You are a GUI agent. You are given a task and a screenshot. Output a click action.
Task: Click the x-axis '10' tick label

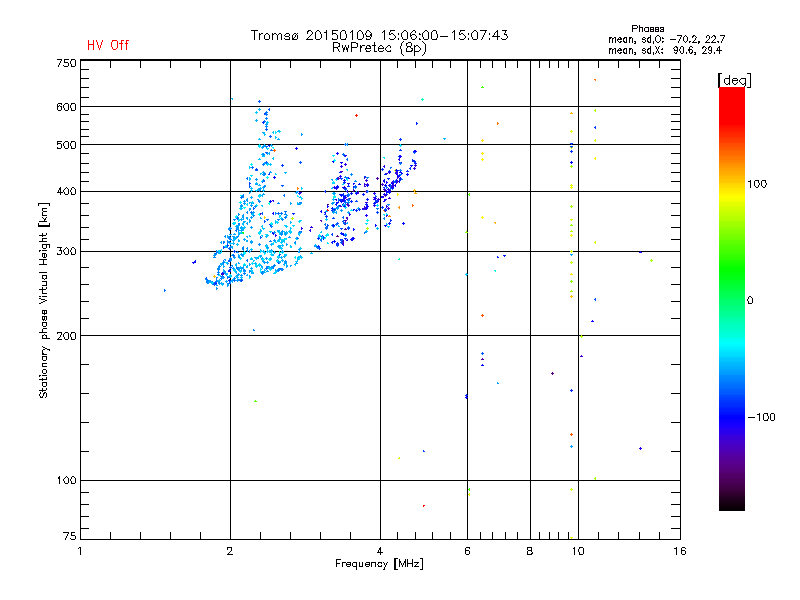[578, 551]
